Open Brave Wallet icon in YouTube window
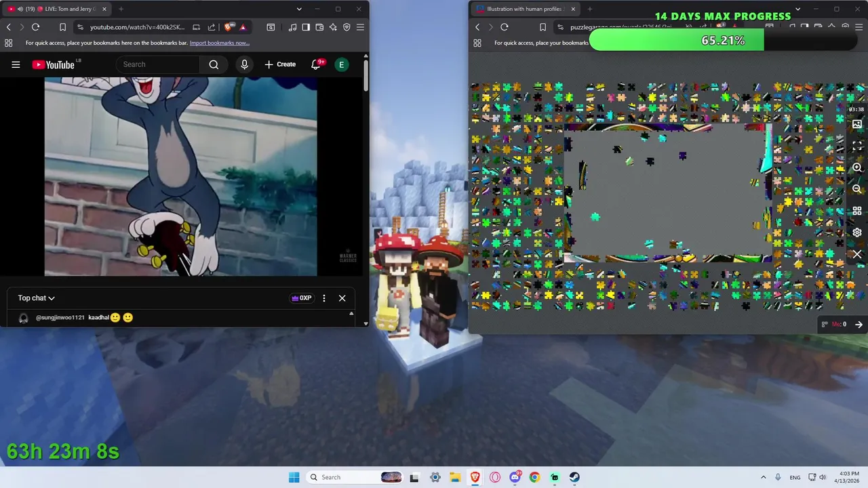The image size is (868, 488). (x=319, y=27)
